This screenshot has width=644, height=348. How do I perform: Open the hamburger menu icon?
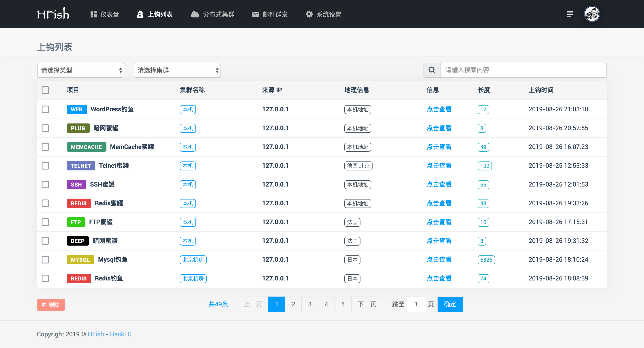click(x=570, y=14)
